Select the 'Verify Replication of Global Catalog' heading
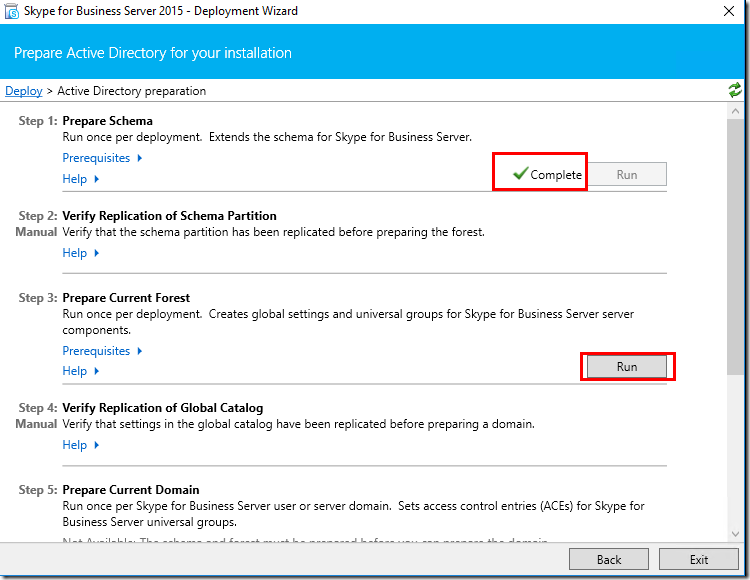Screen dimensions: 750x580 coord(163,408)
